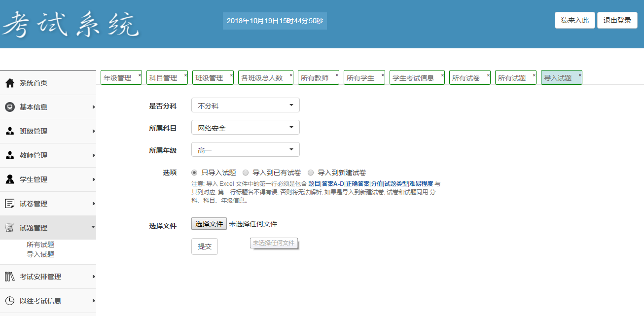Click the 提交 submit button
Image resolution: width=644 pixels, height=316 pixels.
click(205, 246)
